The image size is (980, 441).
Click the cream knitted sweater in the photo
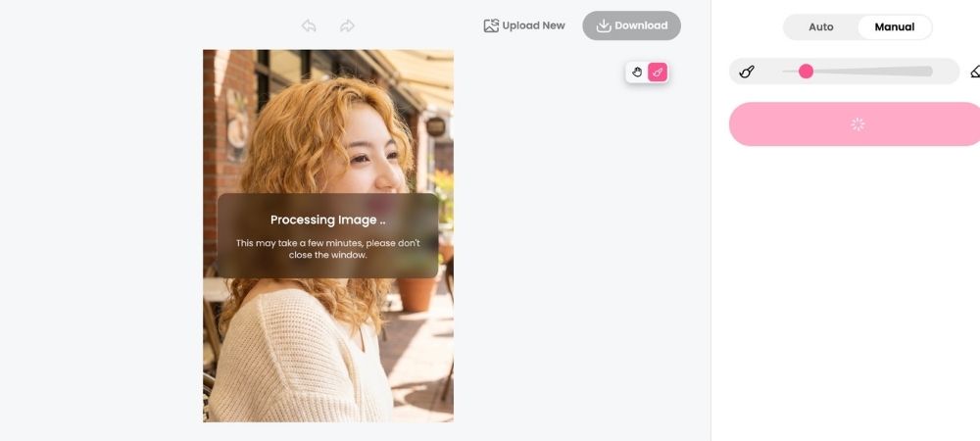click(x=294, y=363)
